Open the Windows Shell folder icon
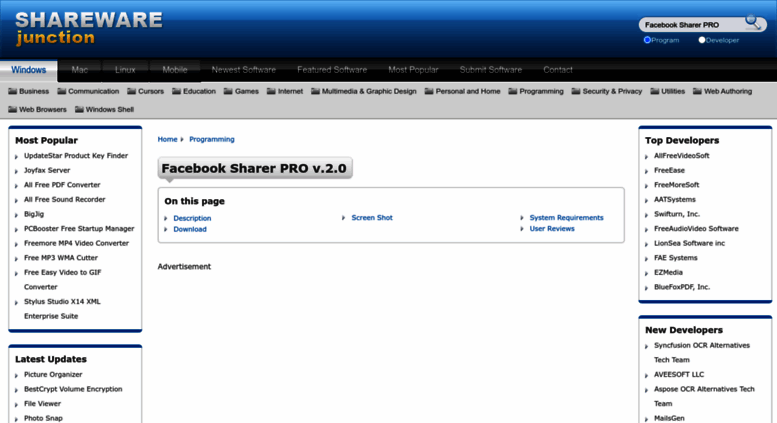This screenshot has height=423, width=777. click(x=79, y=109)
